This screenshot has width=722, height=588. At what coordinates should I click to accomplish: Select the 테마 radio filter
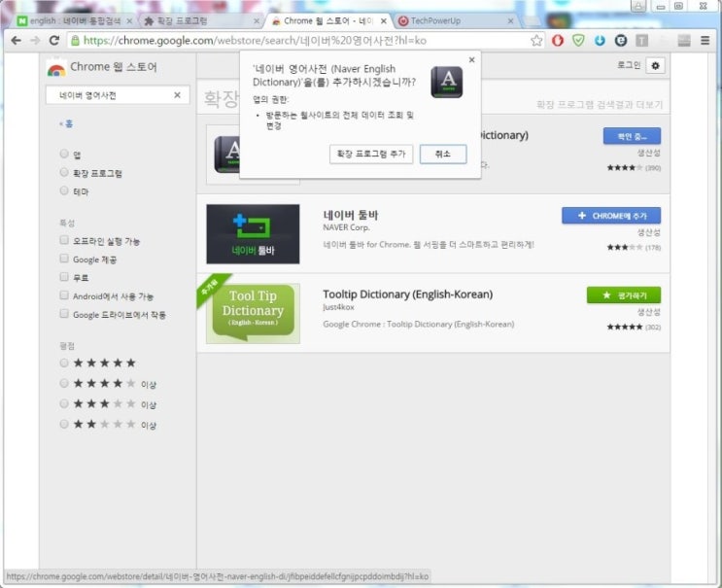(x=64, y=190)
